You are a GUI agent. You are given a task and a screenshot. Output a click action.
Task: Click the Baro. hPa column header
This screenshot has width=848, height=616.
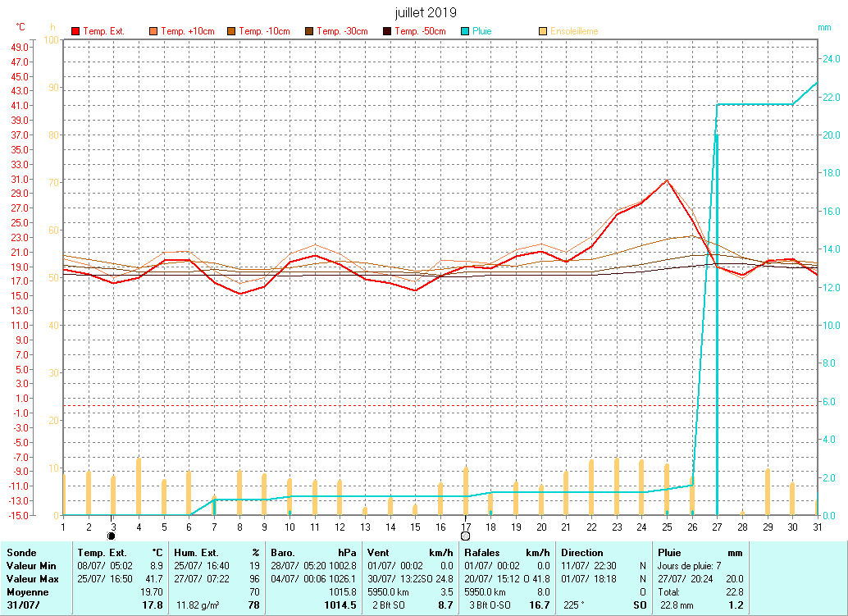(314, 553)
